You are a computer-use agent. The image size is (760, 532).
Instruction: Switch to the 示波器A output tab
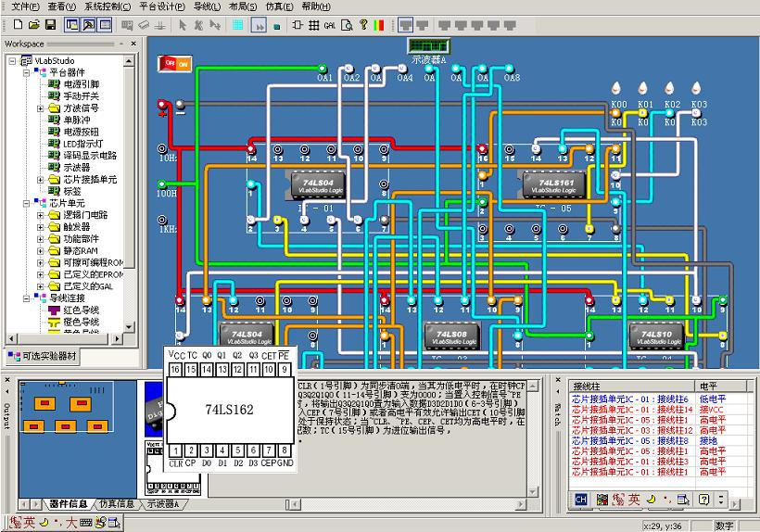click(163, 504)
